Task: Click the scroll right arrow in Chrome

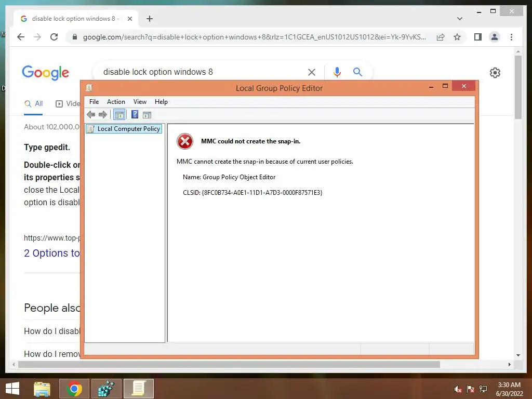Action: [509, 364]
